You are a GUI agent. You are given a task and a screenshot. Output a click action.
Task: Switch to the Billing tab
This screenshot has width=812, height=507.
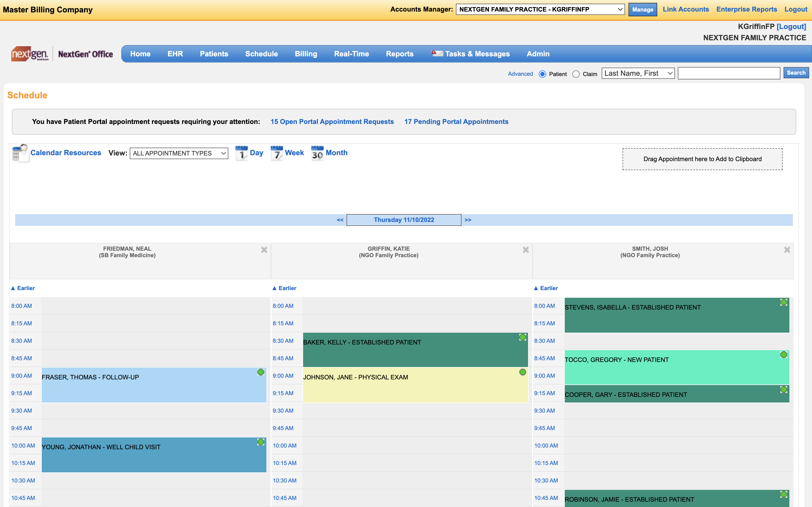[306, 54]
